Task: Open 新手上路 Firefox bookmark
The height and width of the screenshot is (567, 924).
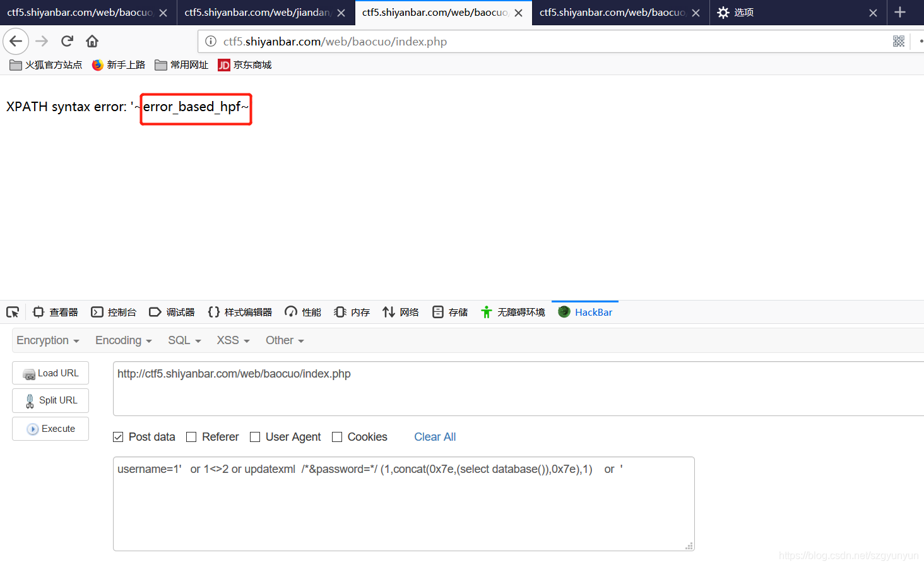Action: click(x=119, y=65)
